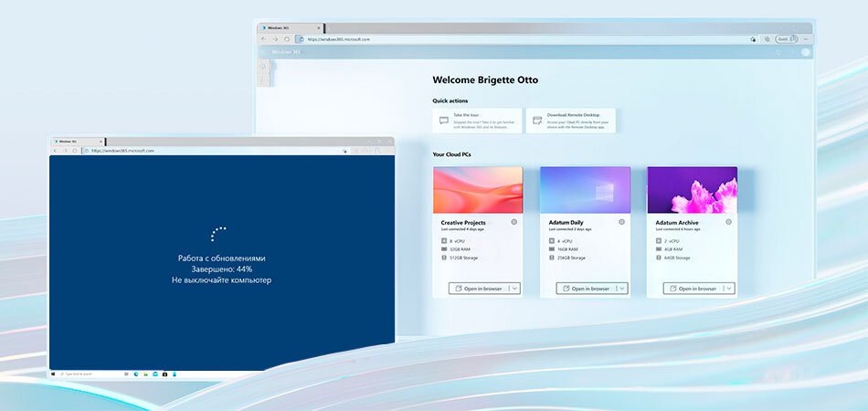Screen dimensions: 868x411
Task: Click the favorites star in small browser window
Action: 344,151
